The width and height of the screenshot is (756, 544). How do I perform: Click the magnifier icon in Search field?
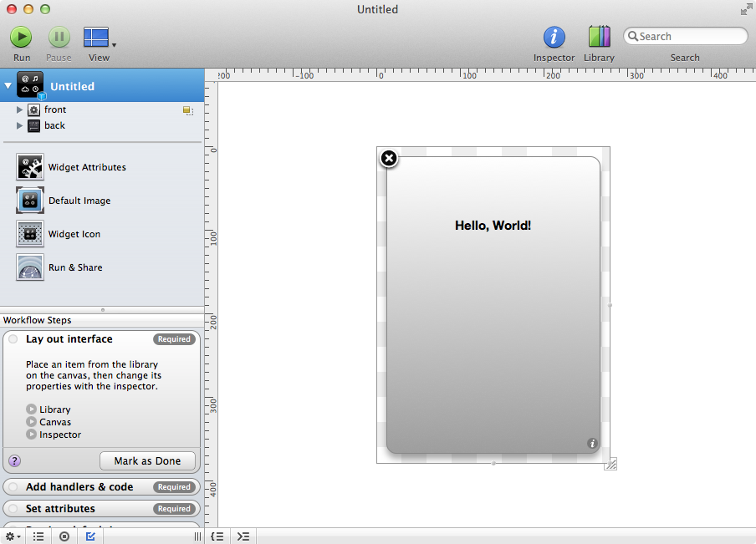coord(632,36)
